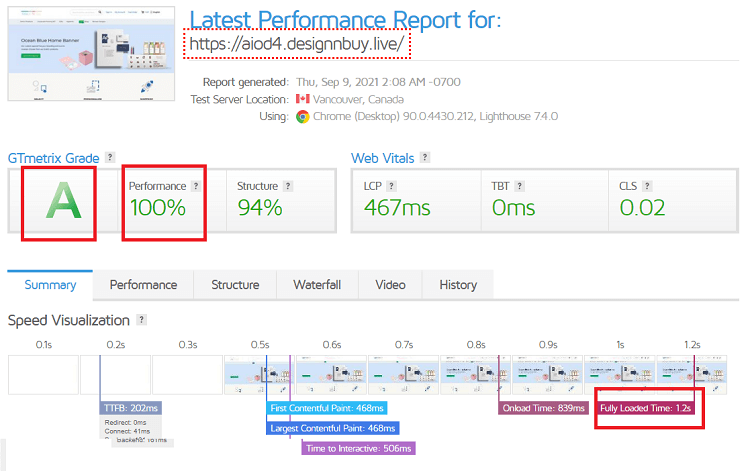Screen dimensions: 750x471
Task: Click help icon beside Structure score
Action: [x=289, y=186]
